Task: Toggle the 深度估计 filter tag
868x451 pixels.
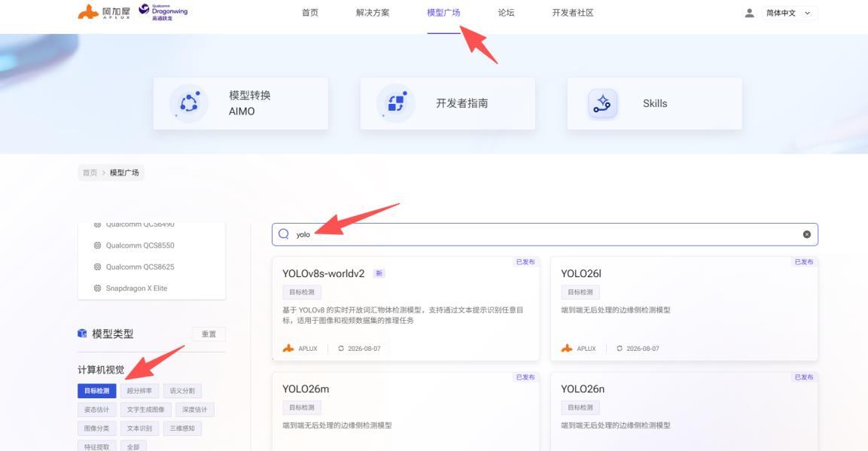Action: (x=195, y=410)
